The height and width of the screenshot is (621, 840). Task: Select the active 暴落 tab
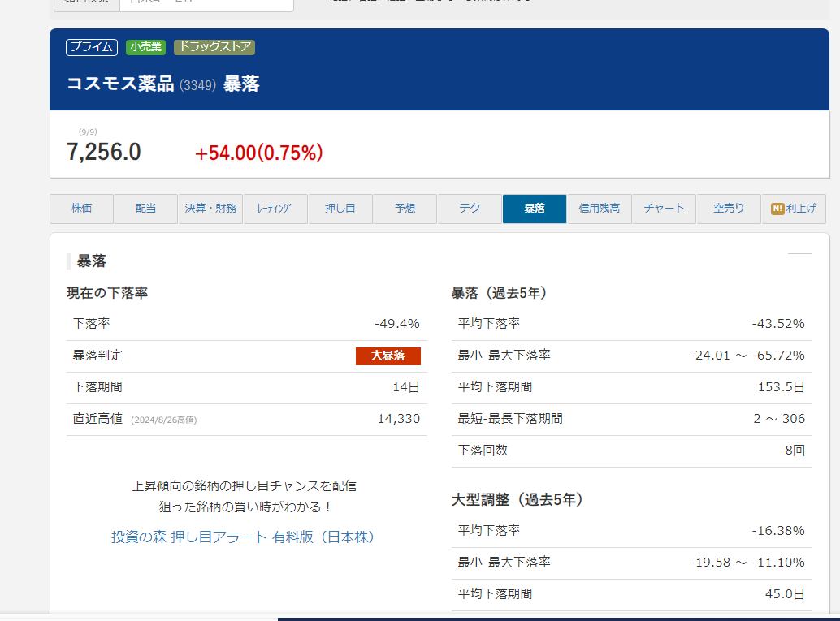pos(535,209)
